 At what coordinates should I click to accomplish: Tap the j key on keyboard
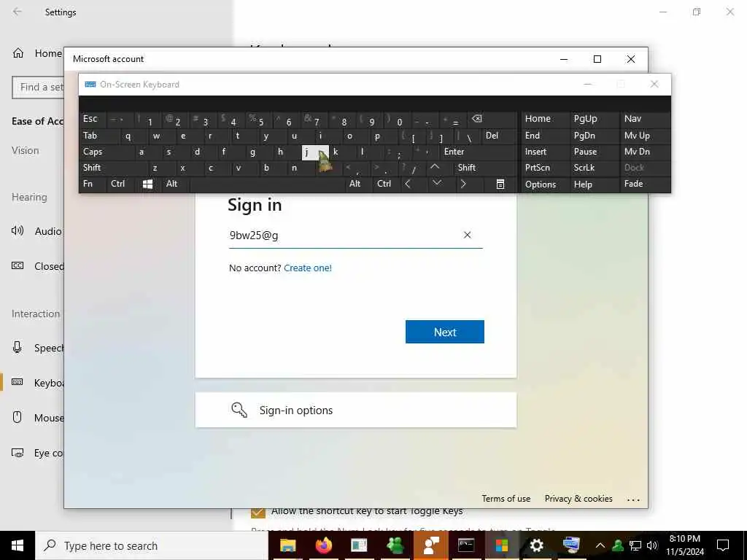(315, 152)
